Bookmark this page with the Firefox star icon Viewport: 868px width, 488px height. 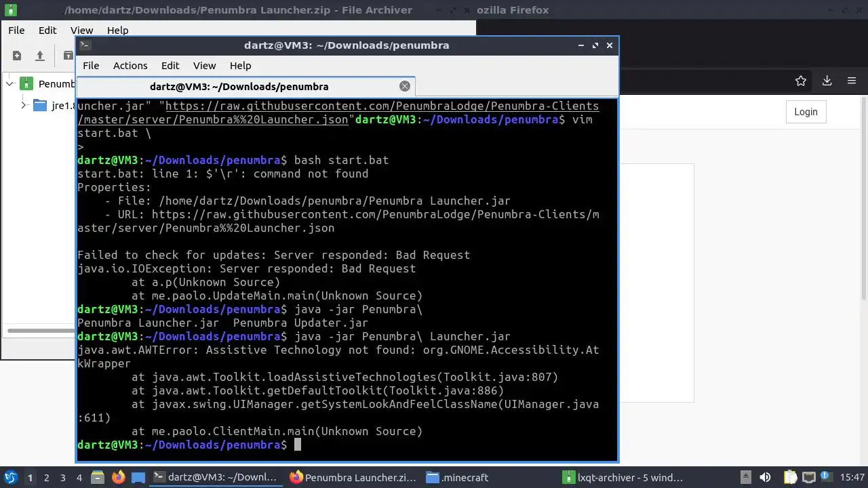pos(801,81)
